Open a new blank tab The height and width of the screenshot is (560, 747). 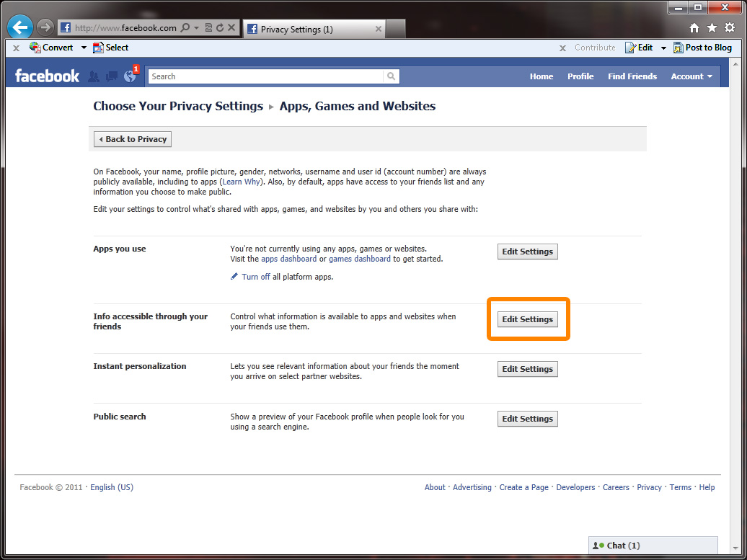point(395,29)
